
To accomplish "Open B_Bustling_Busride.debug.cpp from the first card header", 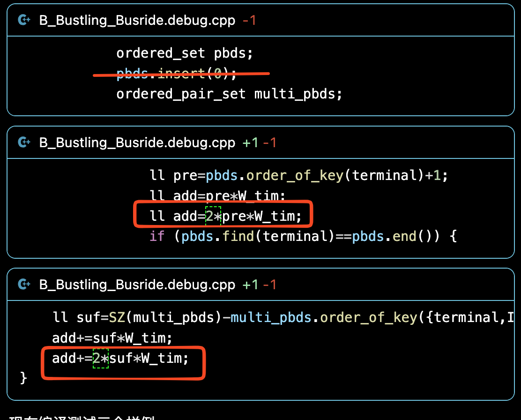I will (x=137, y=21).
